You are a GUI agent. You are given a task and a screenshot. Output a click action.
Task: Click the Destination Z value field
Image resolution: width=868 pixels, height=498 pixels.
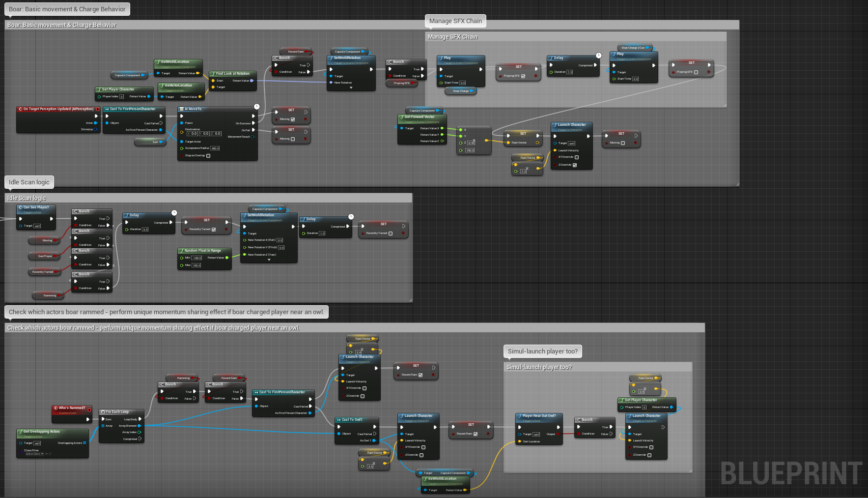(x=216, y=134)
